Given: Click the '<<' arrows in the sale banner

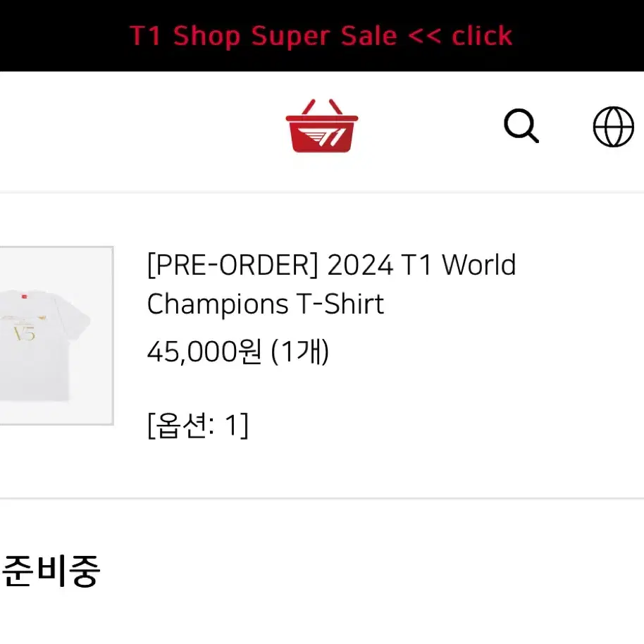Looking at the screenshot, I should 425,36.
